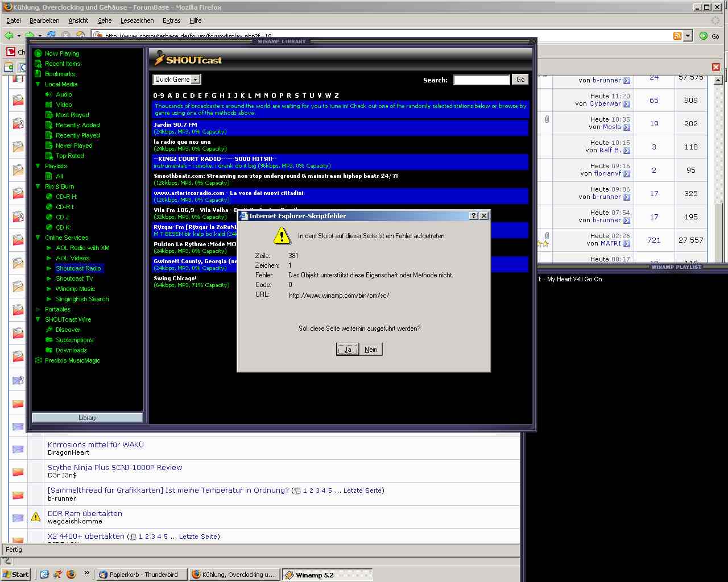The height and width of the screenshot is (582, 728).
Task: Click the Windows Start button
Action: [16, 575]
